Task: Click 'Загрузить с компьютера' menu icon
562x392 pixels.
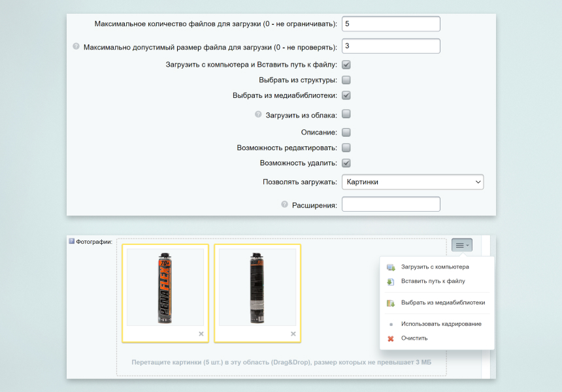Action: tap(391, 267)
